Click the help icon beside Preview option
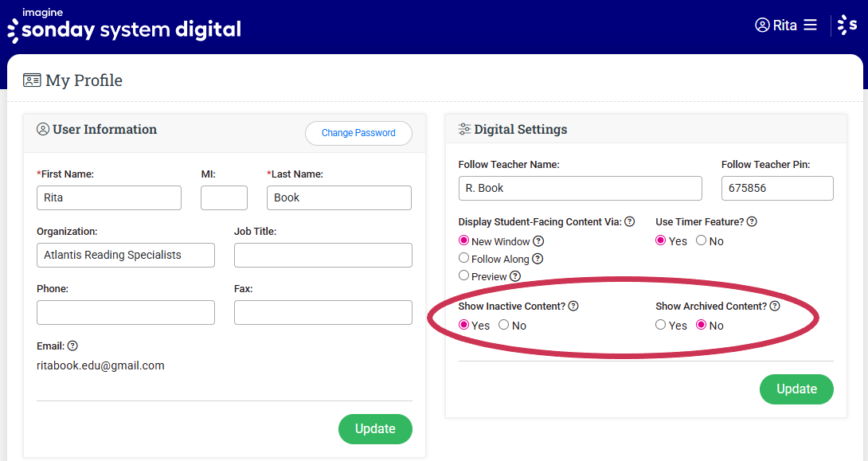 (515, 276)
